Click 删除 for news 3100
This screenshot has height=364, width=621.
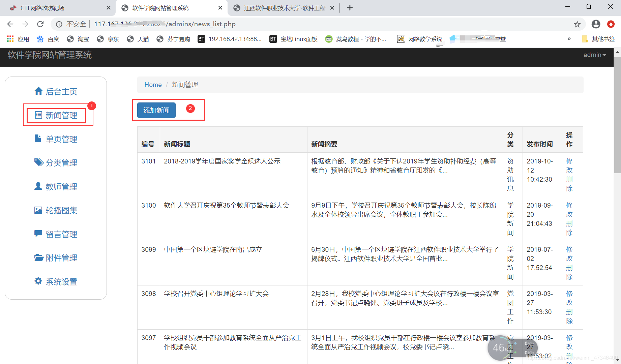click(569, 228)
